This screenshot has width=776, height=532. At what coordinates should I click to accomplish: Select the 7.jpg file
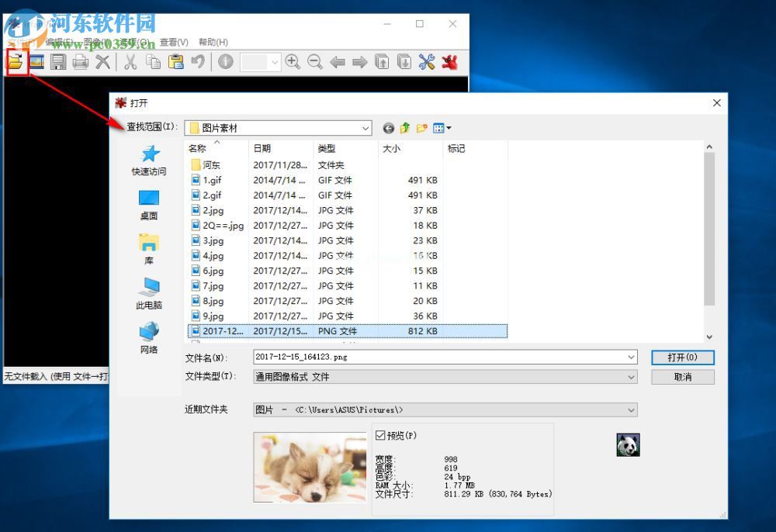(x=347, y=286)
